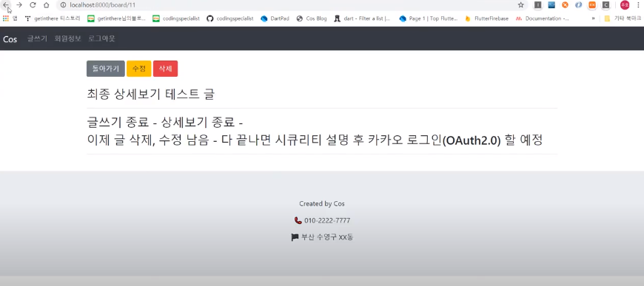Click the Cos brand logo
Image resolution: width=644 pixels, height=286 pixels.
[10, 39]
